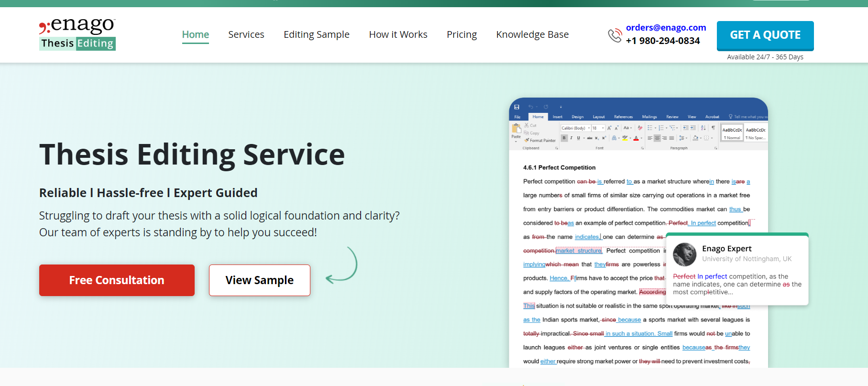Open the Editing Sample page

pyautogui.click(x=317, y=34)
